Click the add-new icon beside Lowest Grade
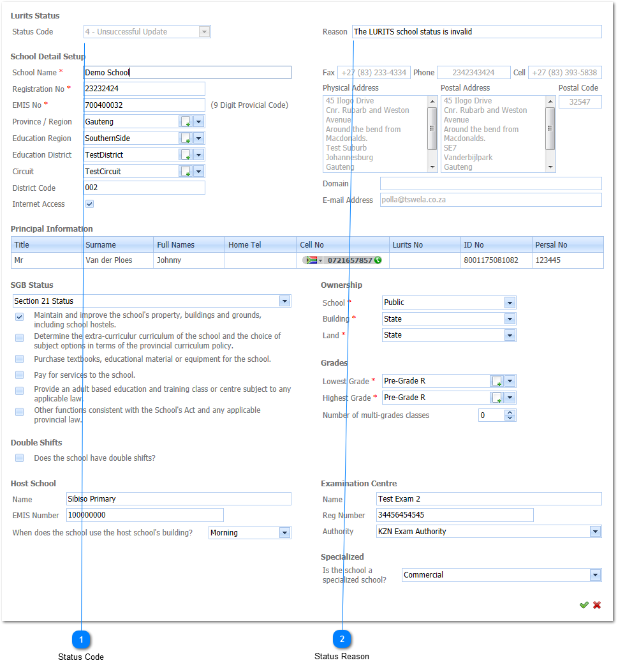 (x=497, y=381)
